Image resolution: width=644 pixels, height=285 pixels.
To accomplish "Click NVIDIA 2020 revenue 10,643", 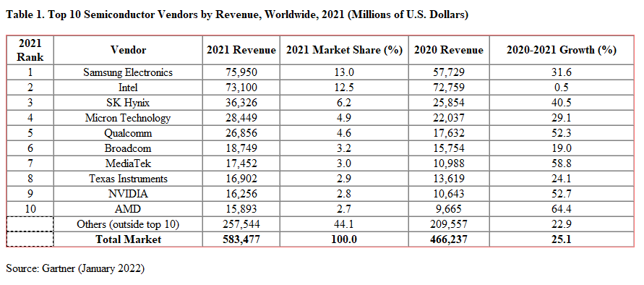I will click(449, 194).
